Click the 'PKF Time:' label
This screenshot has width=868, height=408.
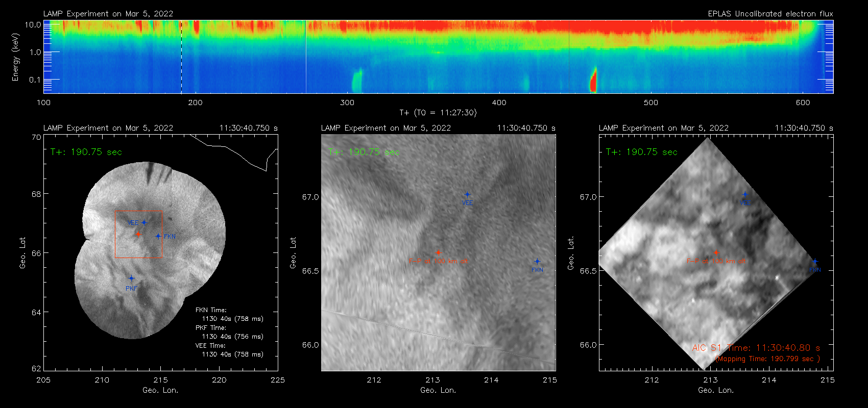tap(211, 328)
